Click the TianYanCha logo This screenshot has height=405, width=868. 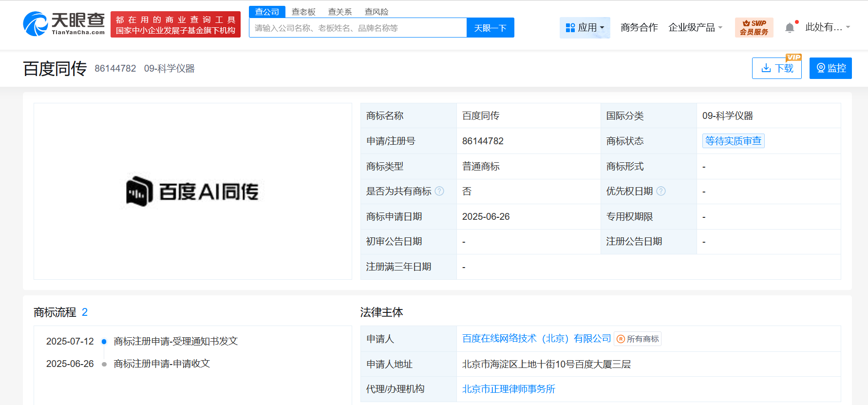(x=64, y=24)
